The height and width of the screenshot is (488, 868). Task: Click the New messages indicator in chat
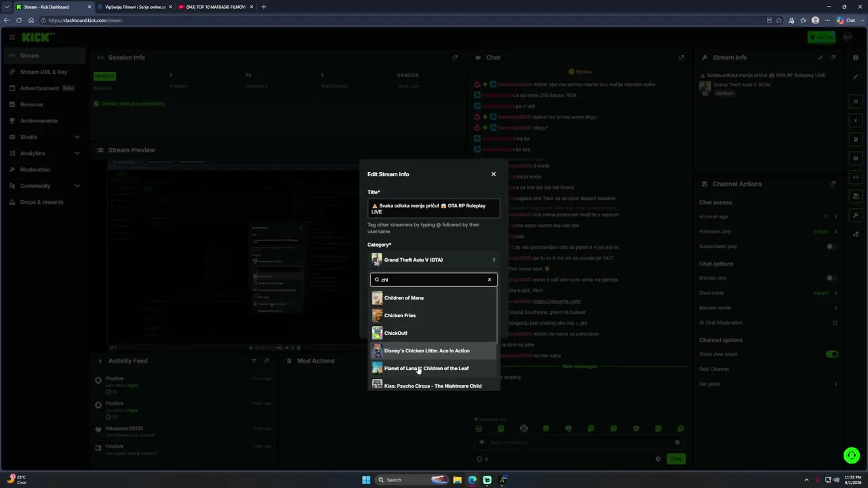580,367
